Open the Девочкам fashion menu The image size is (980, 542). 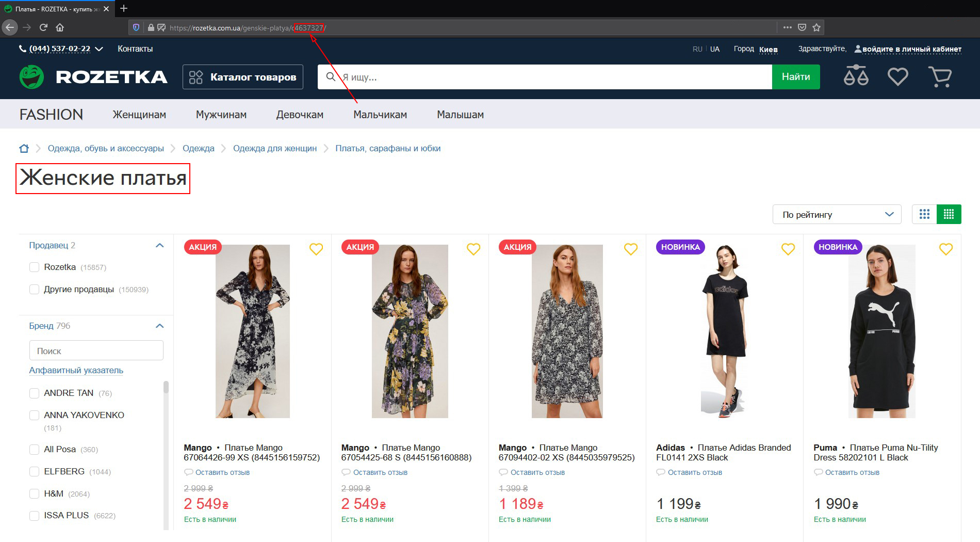300,115
